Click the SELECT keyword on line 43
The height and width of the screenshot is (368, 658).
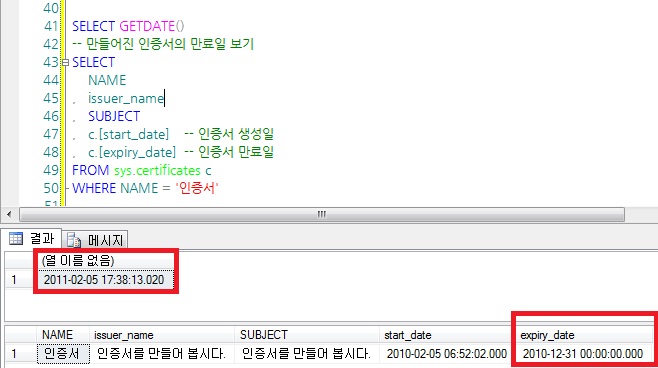[x=93, y=62]
